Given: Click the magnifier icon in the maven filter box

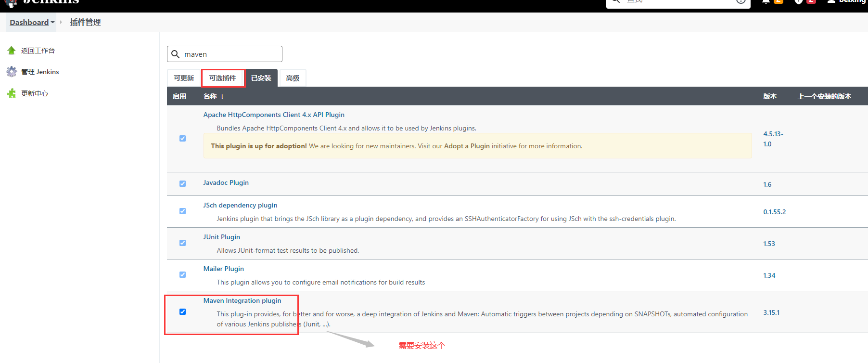Looking at the screenshot, I should (176, 54).
